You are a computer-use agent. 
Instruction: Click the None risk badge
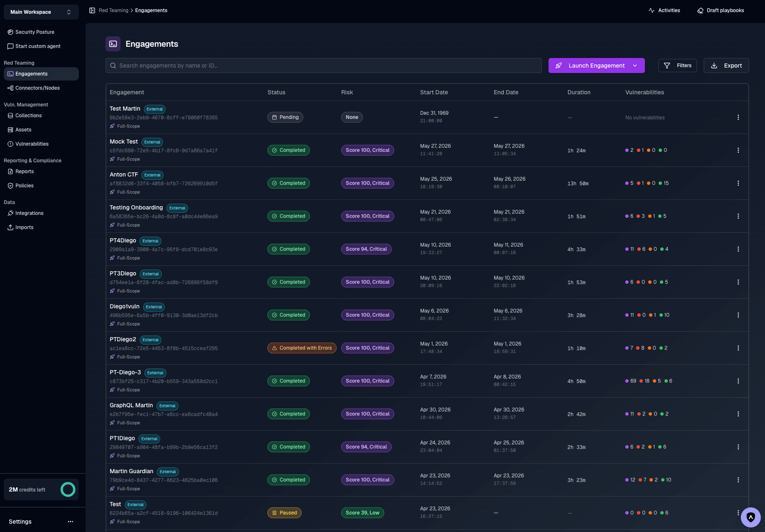tap(352, 117)
